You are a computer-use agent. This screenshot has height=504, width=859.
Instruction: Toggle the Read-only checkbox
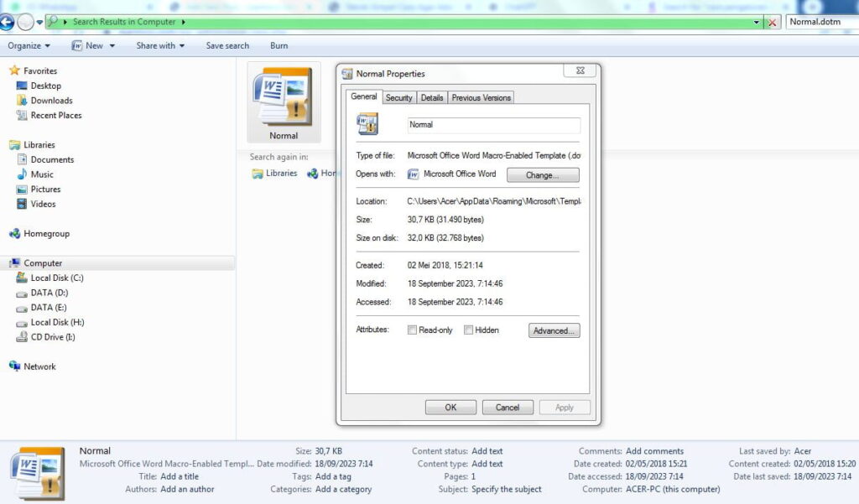click(x=412, y=330)
